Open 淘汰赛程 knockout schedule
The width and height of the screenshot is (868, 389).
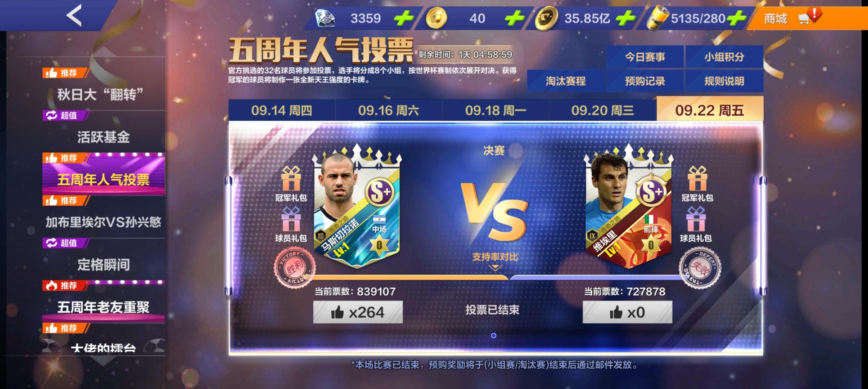566,81
